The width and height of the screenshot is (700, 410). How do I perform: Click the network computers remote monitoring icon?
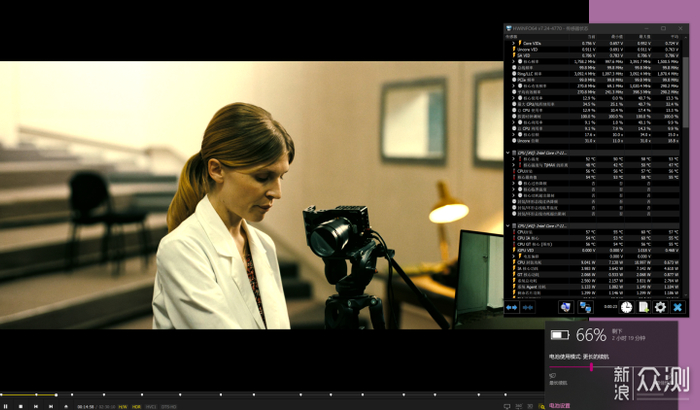(586, 307)
